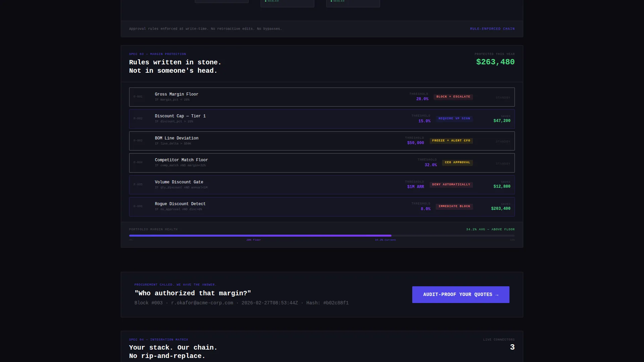Click the Standby status on Gross Margin Floor
Screen dimensions: 644x362
click(503, 98)
